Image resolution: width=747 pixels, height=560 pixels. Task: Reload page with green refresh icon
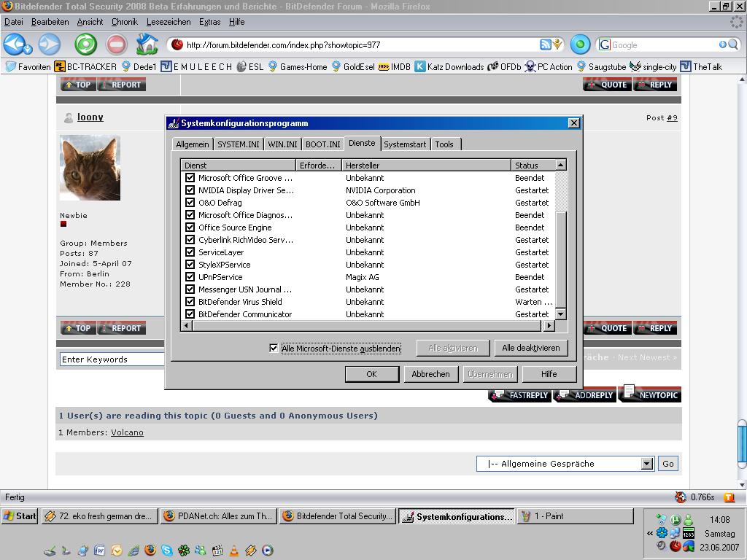click(86, 44)
